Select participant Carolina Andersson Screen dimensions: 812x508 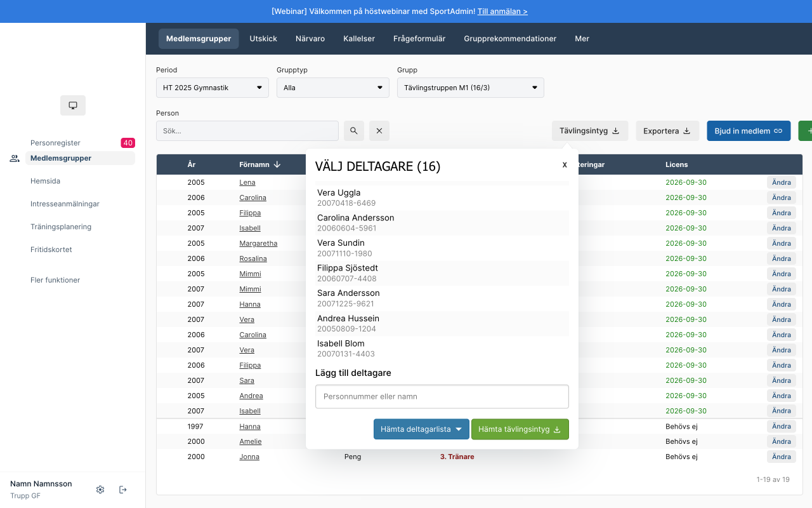pos(442,223)
